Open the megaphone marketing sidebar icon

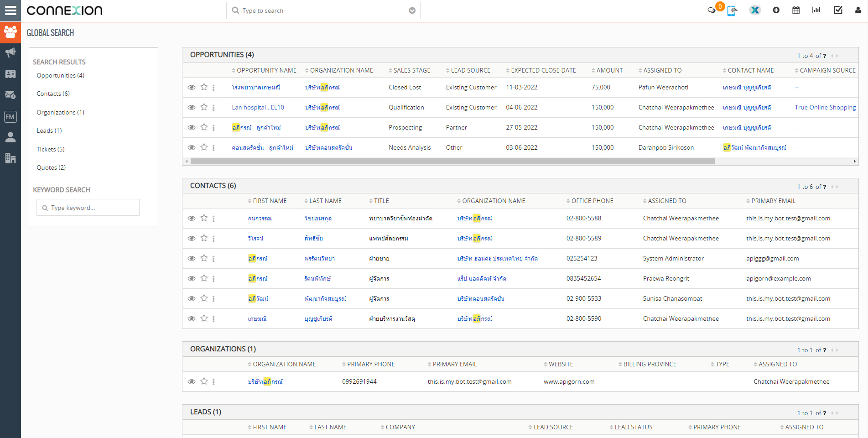click(x=10, y=52)
